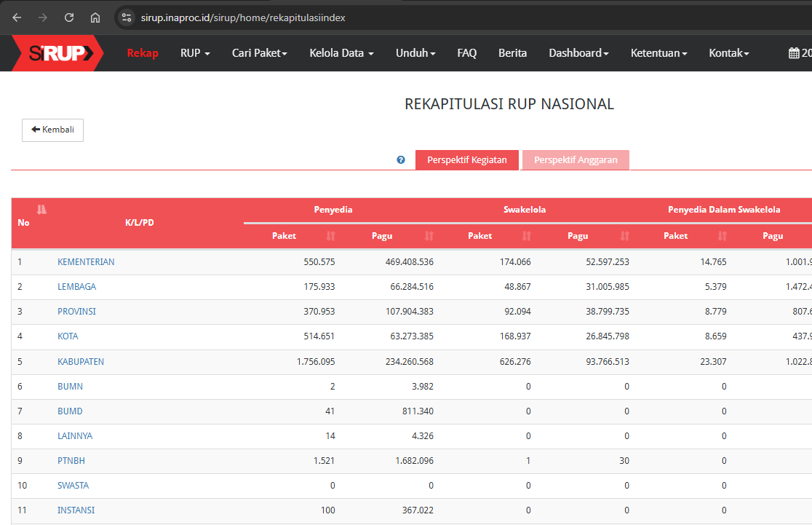Switch to Perspektif Anggaran tab
The image size is (812, 525).
pyautogui.click(x=576, y=159)
